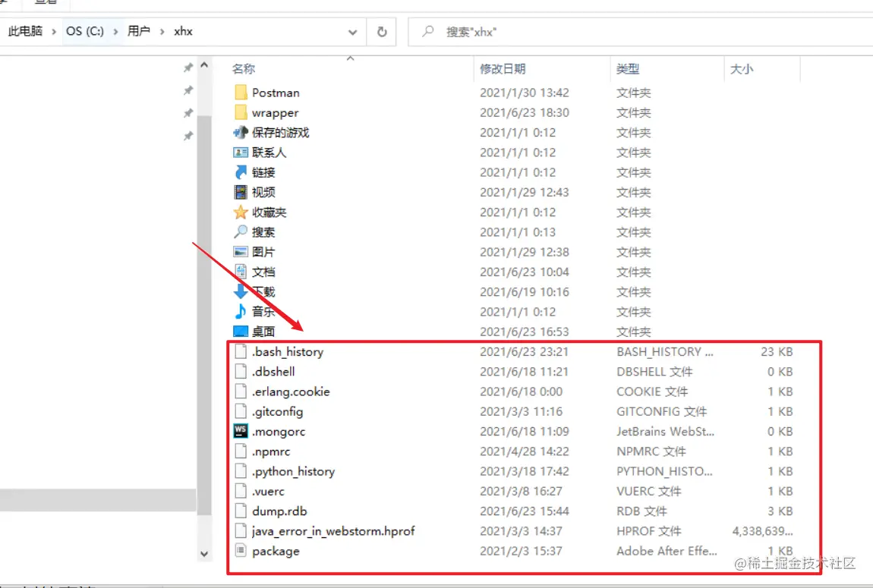873x588 pixels.
Task: Click the WebStorm icon of .mongorc
Action: point(241,431)
